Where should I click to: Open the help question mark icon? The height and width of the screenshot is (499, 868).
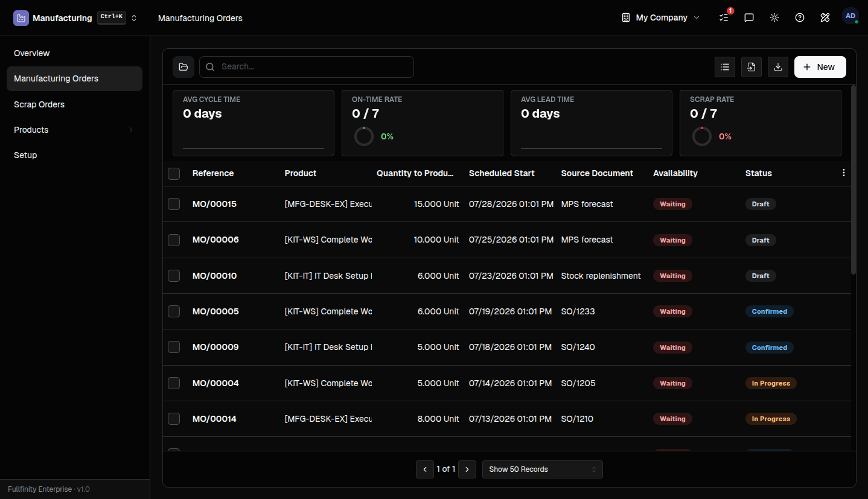click(800, 17)
